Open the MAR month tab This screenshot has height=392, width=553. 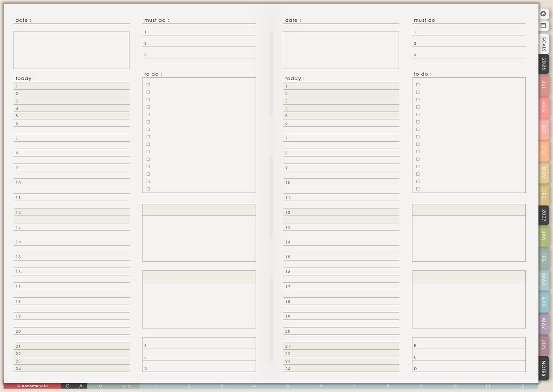point(544,280)
